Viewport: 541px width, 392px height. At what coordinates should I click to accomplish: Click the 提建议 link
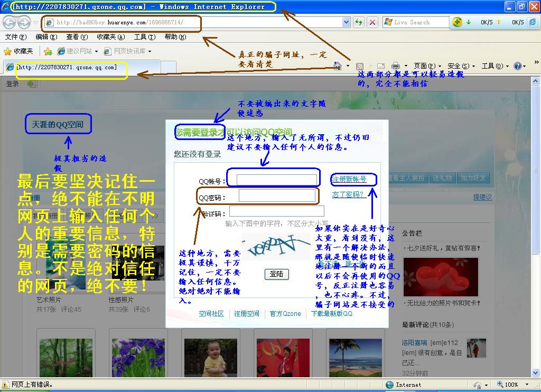pos(482,197)
